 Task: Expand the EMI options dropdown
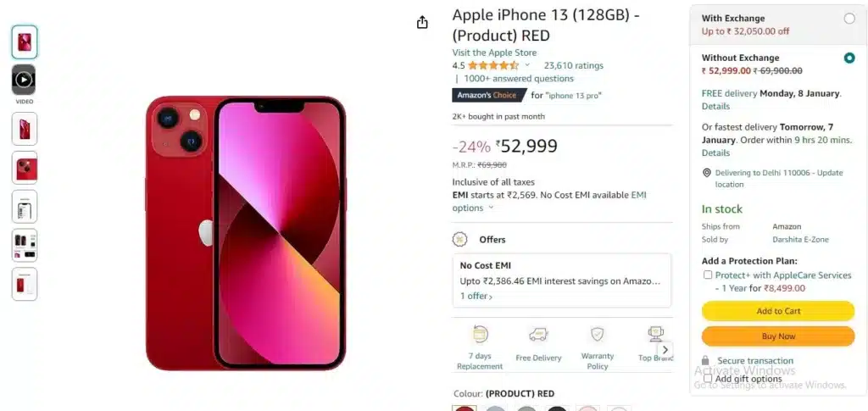coord(491,208)
